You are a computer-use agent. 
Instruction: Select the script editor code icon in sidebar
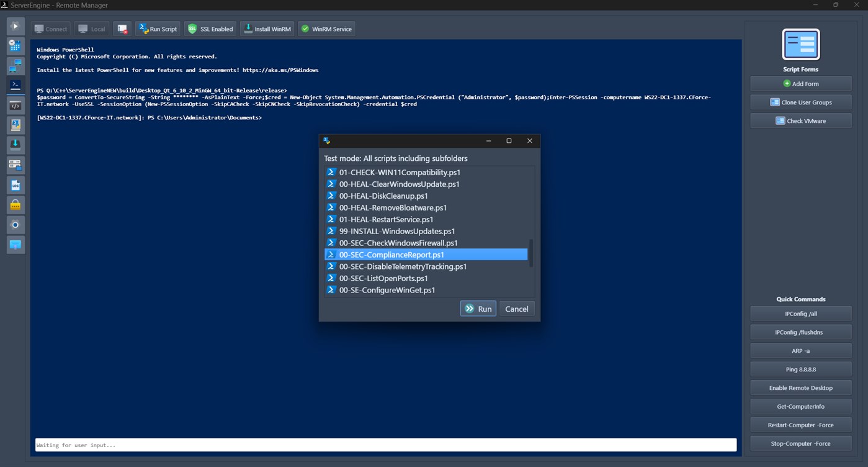pyautogui.click(x=15, y=105)
